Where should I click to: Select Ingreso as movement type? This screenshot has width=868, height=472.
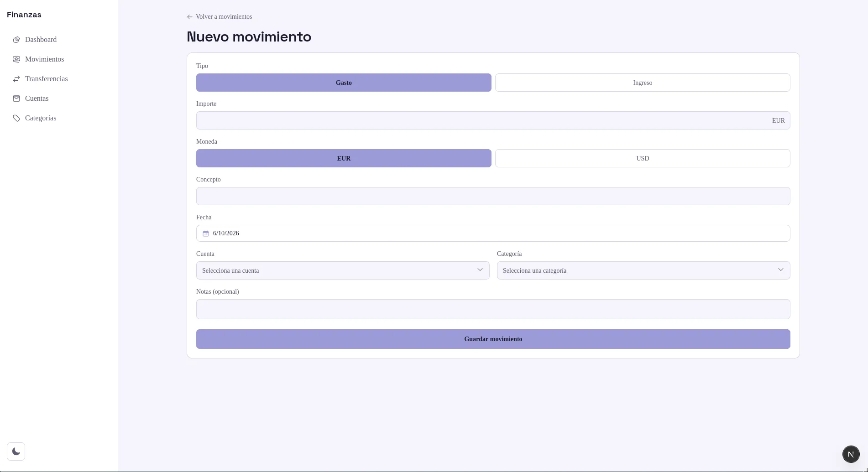[x=643, y=83]
